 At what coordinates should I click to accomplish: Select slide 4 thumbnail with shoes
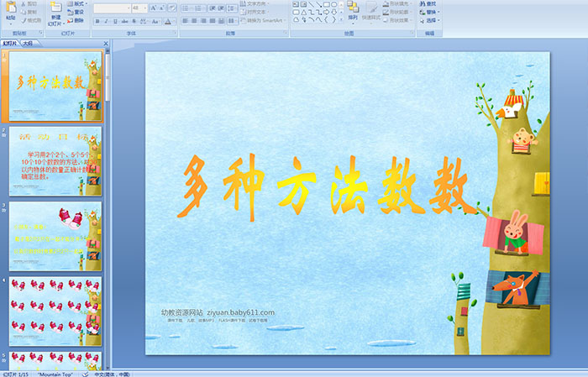click(55, 311)
